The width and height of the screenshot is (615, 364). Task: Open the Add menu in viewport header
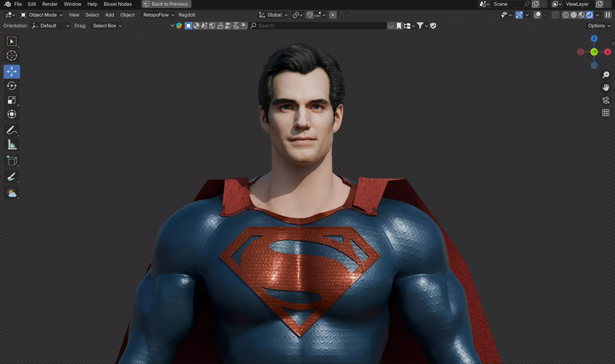click(110, 15)
